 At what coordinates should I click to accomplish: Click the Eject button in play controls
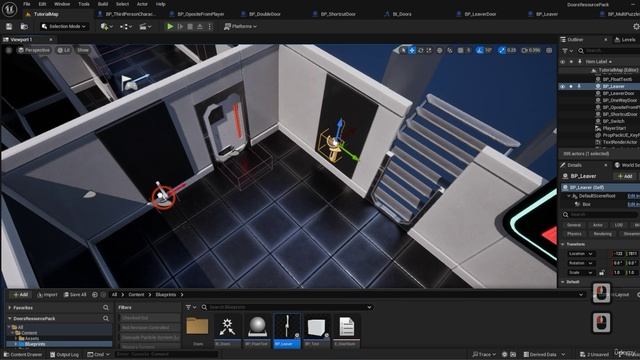point(200,27)
